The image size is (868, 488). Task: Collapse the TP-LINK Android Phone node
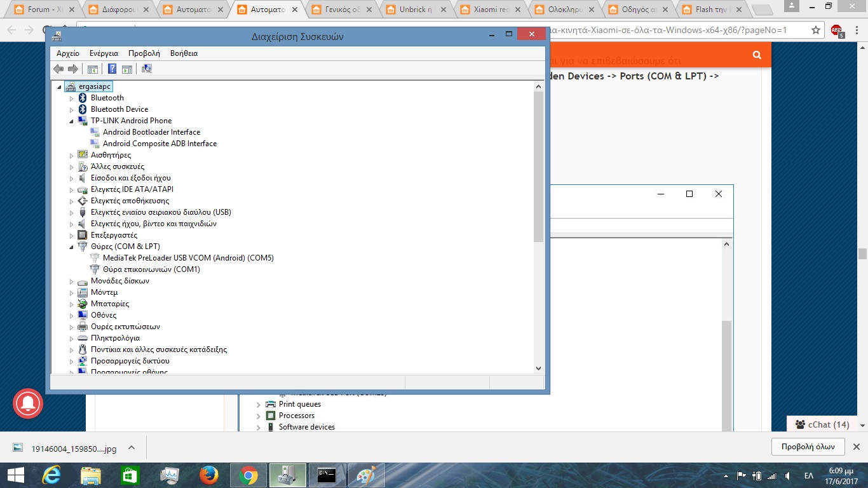71,121
